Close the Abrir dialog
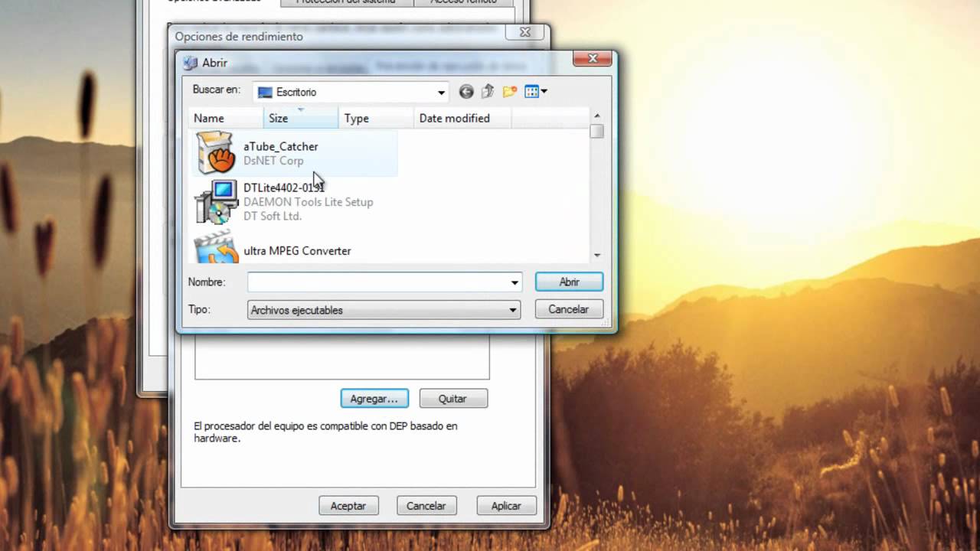 (x=593, y=58)
